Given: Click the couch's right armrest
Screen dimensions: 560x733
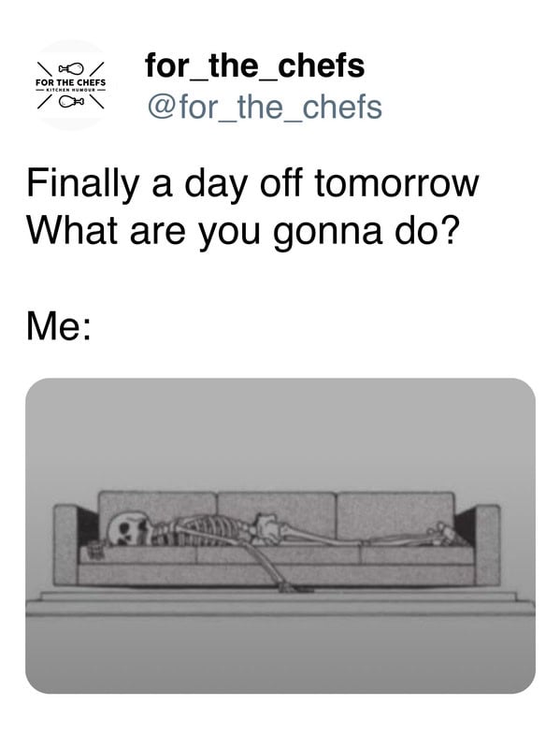Looking at the screenshot, I should 487,544.
